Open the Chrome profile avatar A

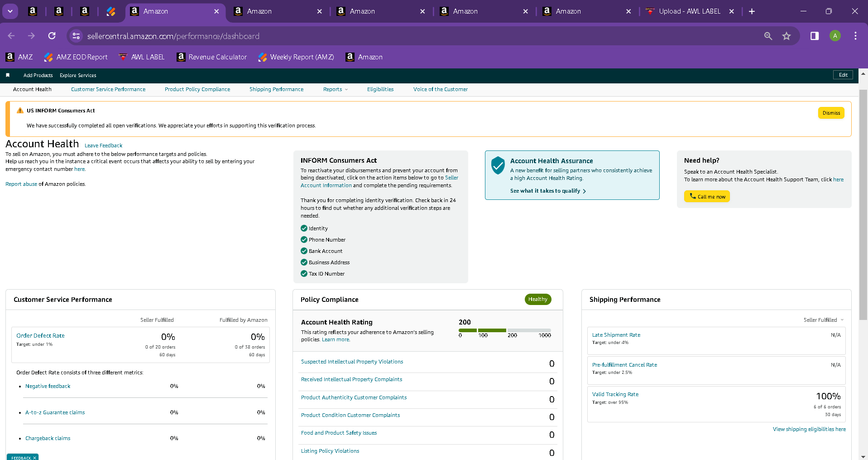coord(835,36)
